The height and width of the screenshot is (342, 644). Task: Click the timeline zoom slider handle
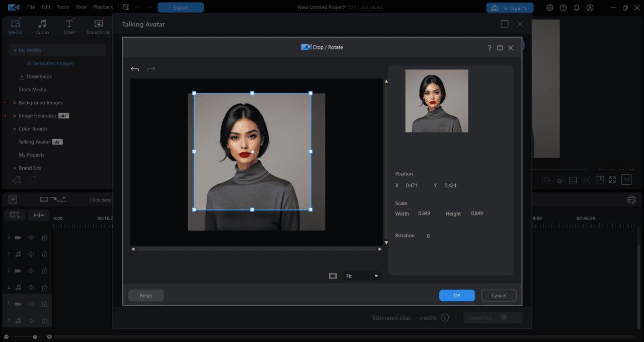35,336
